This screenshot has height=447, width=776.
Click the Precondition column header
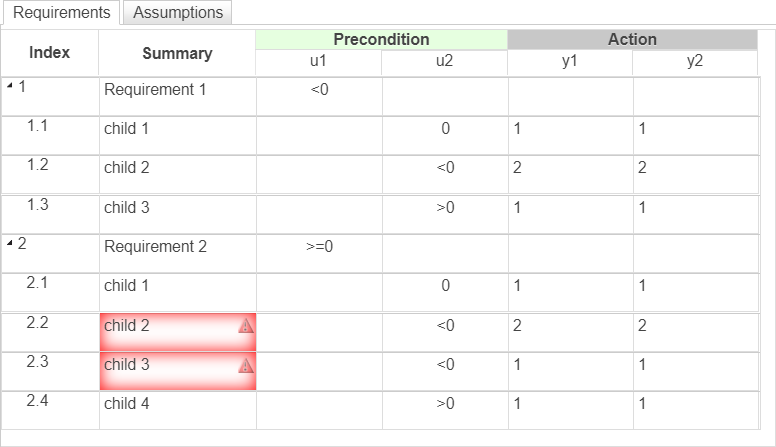pos(381,40)
